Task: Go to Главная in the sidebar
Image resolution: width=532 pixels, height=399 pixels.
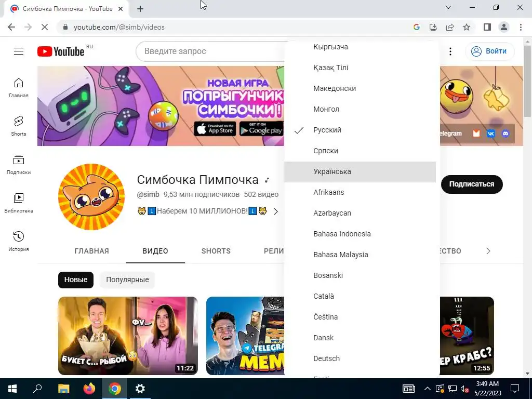Action: pyautogui.click(x=19, y=87)
